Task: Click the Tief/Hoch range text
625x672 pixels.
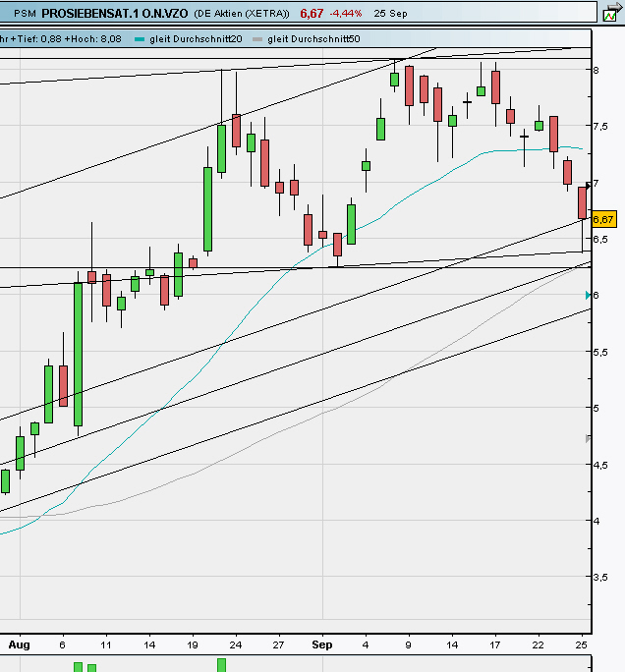Action: pyautogui.click(x=63, y=39)
